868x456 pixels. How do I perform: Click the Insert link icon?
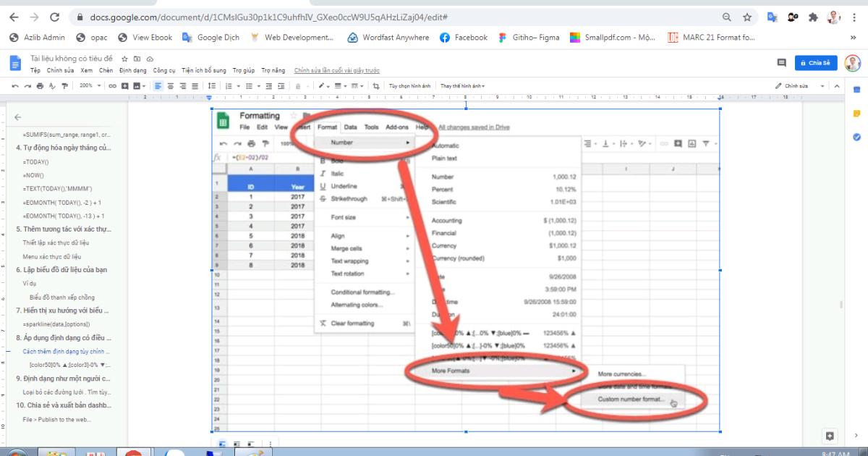click(112, 86)
